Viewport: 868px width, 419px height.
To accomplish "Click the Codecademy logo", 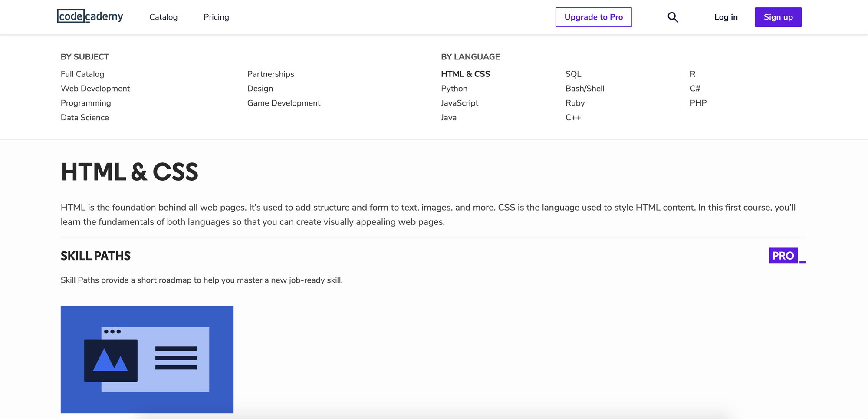I will pyautogui.click(x=90, y=16).
